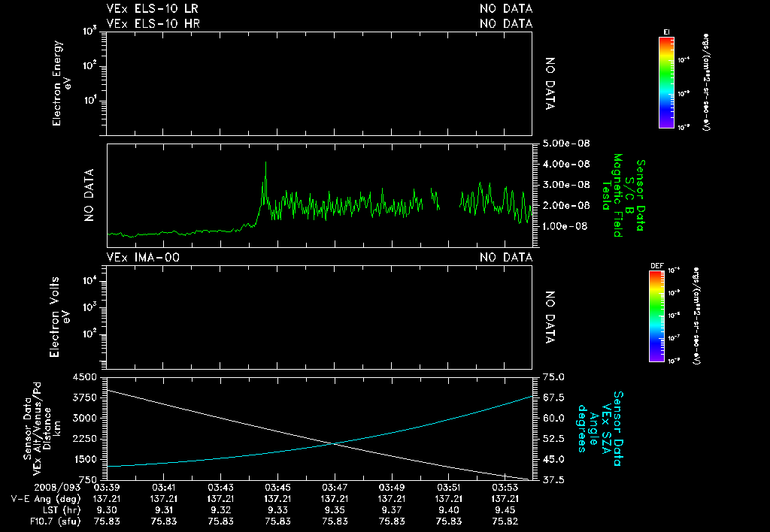Click where the altitude and SZA curves cross

(x=334, y=443)
